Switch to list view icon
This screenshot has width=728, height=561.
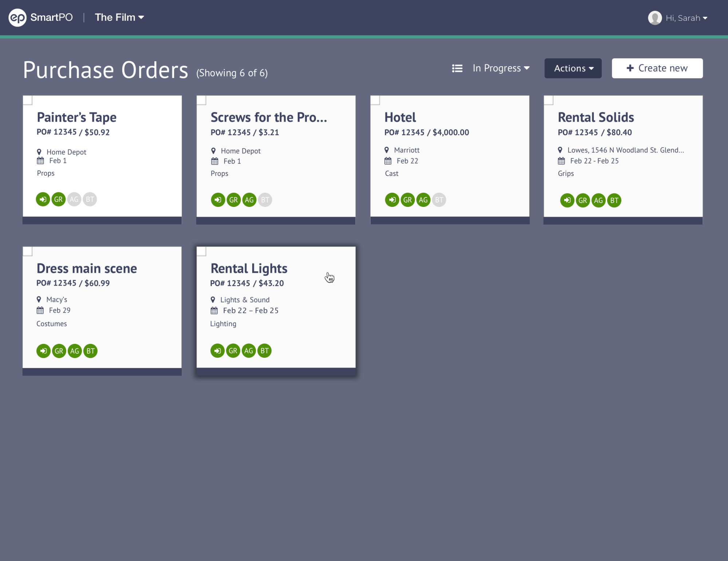(x=457, y=68)
